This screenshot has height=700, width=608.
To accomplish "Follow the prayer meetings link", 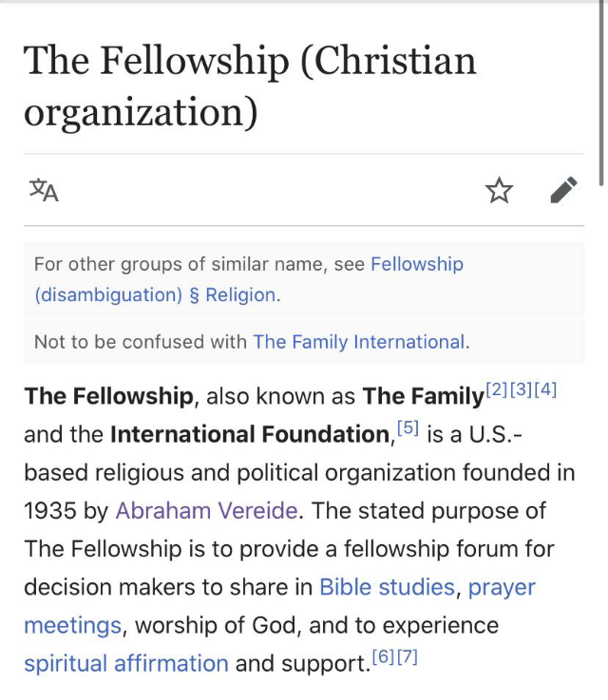I will (x=279, y=606).
